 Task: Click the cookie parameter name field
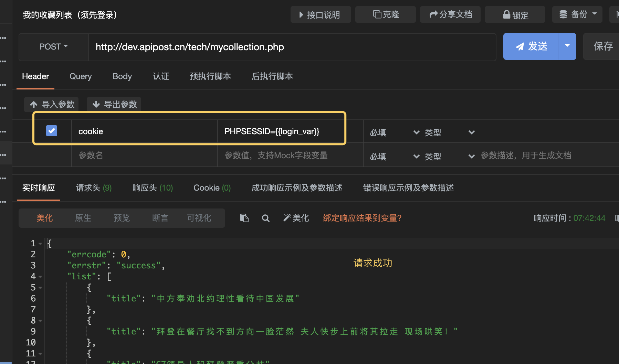(144, 131)
